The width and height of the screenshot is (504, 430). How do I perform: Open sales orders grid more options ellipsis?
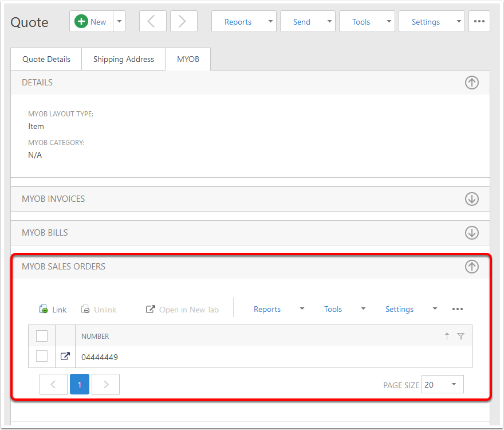coord(458,309)
